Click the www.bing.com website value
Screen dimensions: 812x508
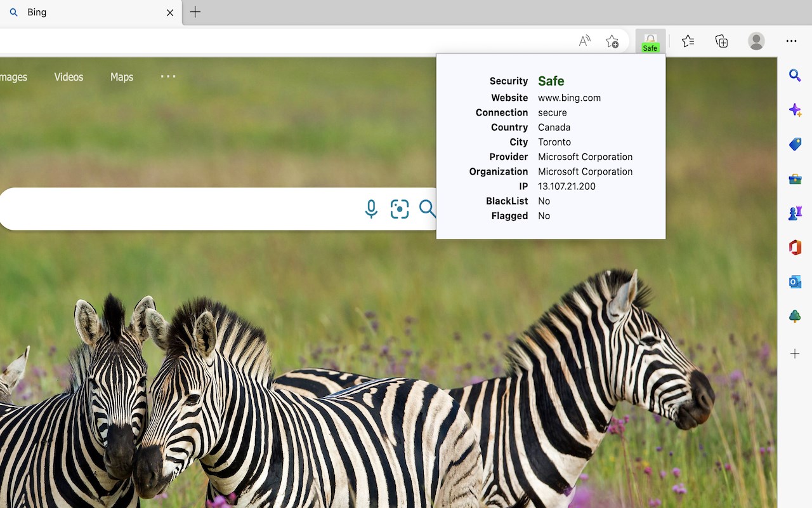point(569,98)
